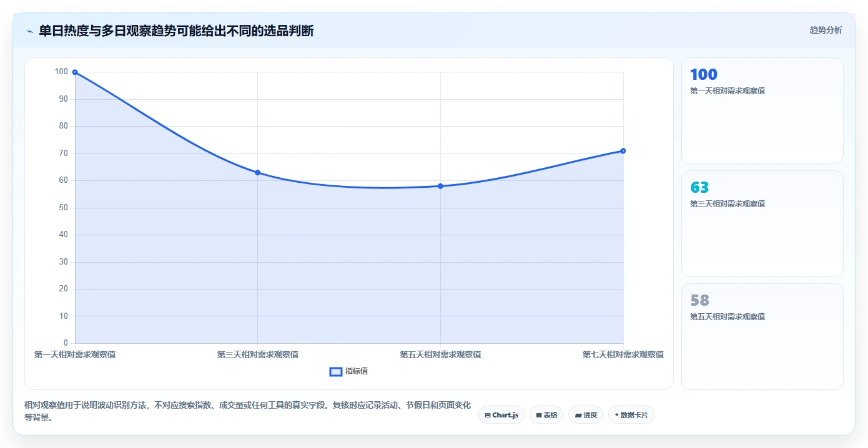Click the Chart.js tag icon

[x=488, y=415]
